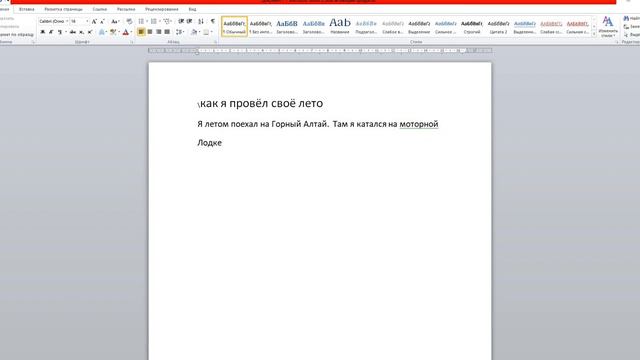640x360 pixels.
Task: Apply the Строгий style
Action: [x=472, y=27]
